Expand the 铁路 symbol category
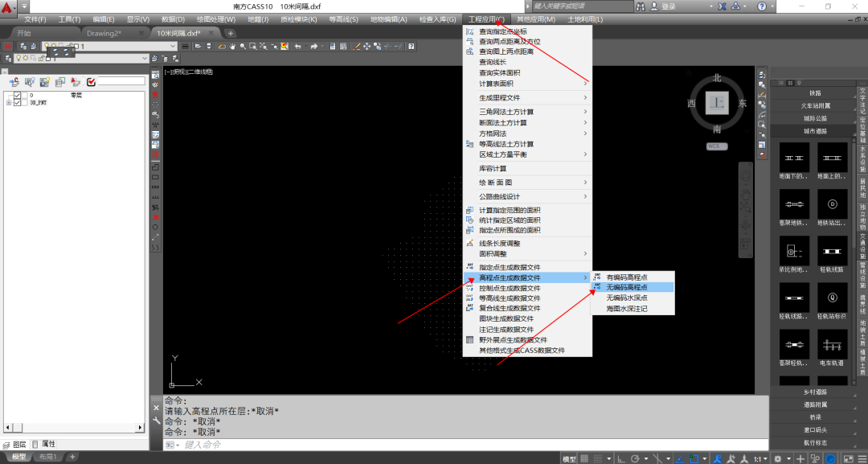The width and height of the screenshot is (868, 464). point(815,93)
